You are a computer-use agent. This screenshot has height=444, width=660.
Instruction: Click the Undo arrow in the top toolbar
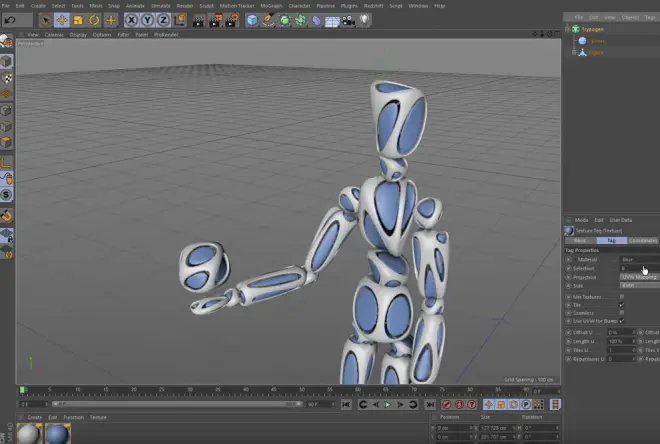10,20
